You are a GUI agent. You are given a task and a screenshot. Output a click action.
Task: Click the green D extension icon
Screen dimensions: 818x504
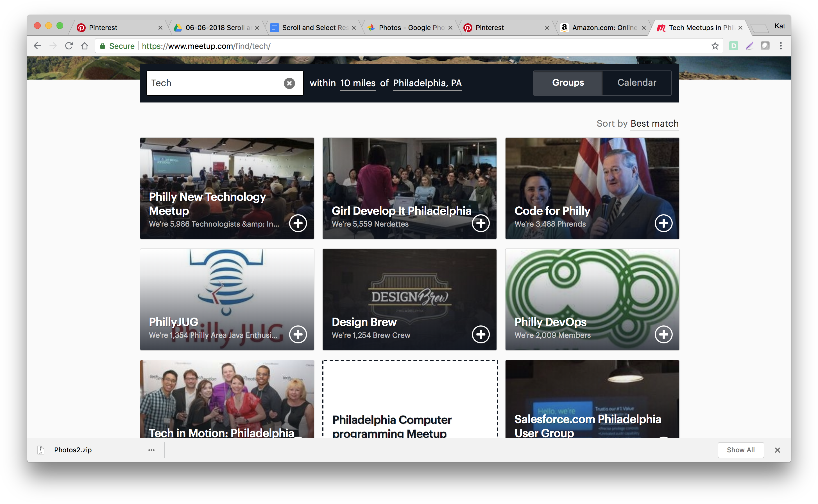(x=733, y=46)
